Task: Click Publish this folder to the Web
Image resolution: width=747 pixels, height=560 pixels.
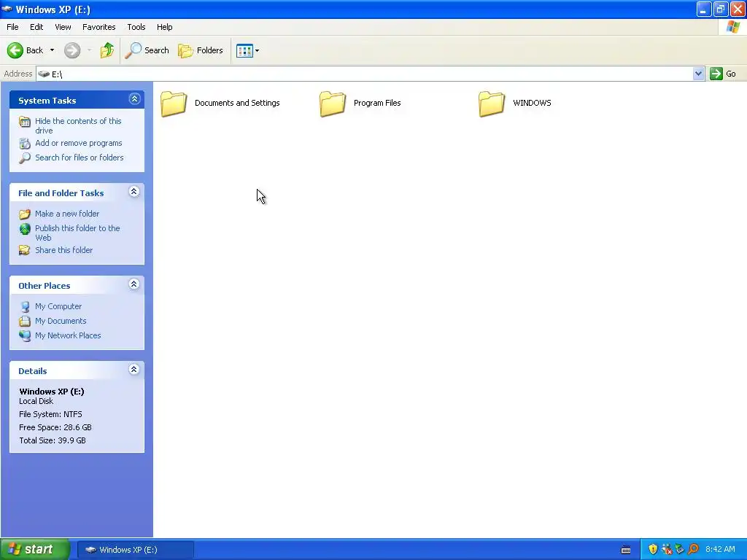Action: [x=77, y=233]
